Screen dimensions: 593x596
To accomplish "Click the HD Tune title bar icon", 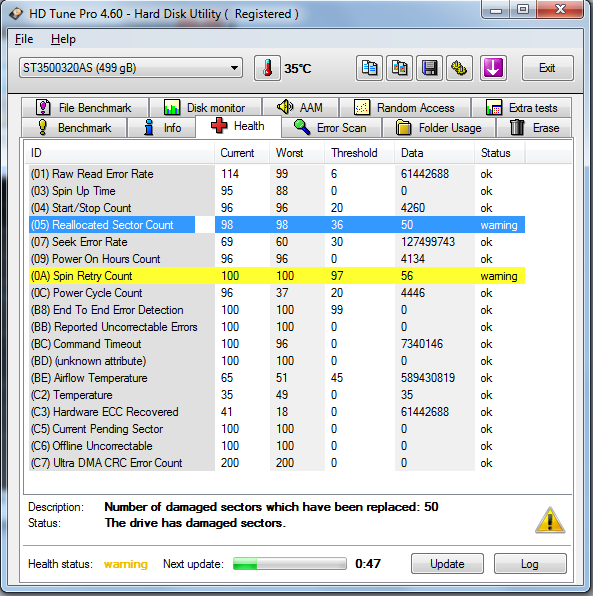I will 16,14.
